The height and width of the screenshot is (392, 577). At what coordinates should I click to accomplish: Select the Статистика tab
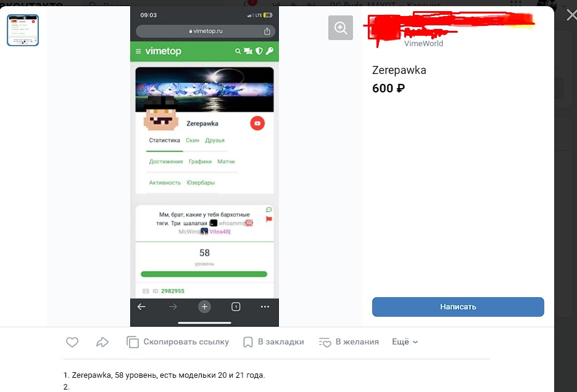coord(165,141)
